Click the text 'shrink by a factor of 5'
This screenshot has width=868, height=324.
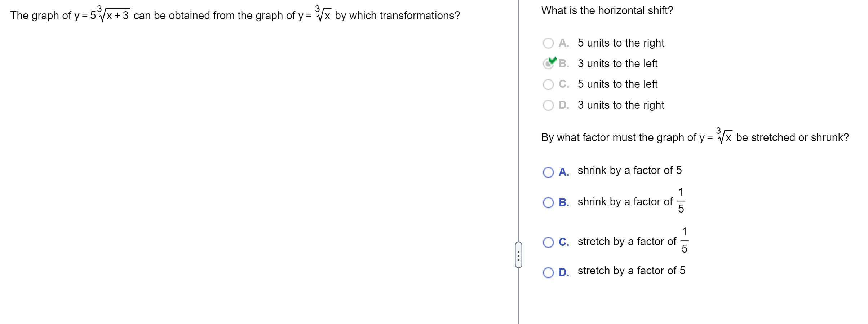pos(629,170)
